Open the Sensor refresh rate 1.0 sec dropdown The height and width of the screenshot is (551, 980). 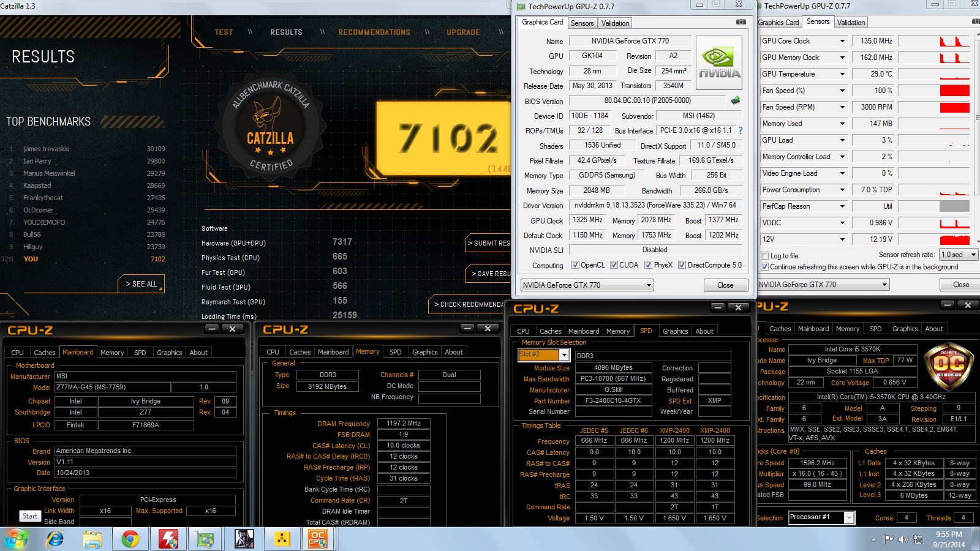[959, 255]
